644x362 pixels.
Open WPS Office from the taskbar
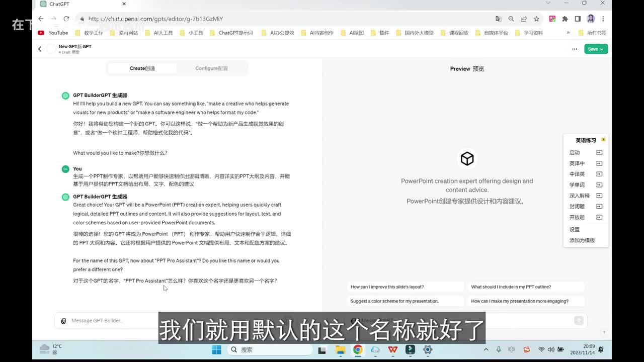pos(392,349)
